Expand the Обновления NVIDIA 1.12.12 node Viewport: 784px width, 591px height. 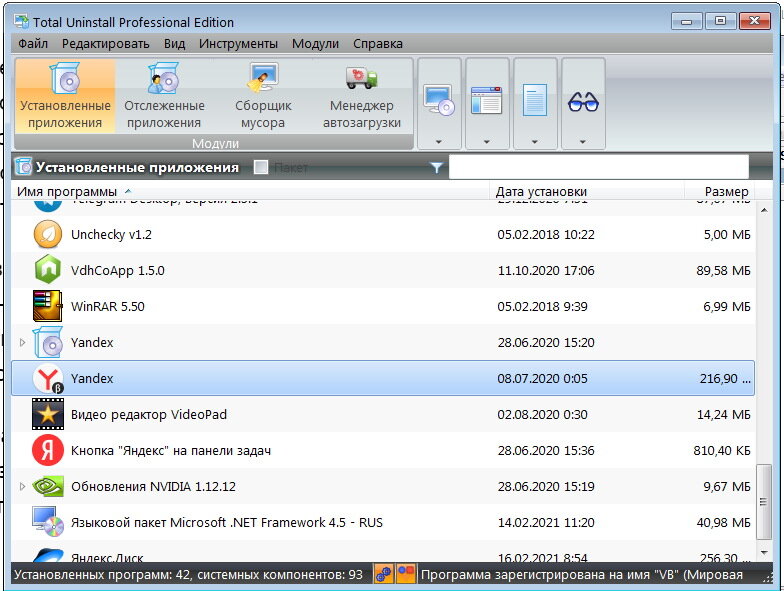(22, 486)
